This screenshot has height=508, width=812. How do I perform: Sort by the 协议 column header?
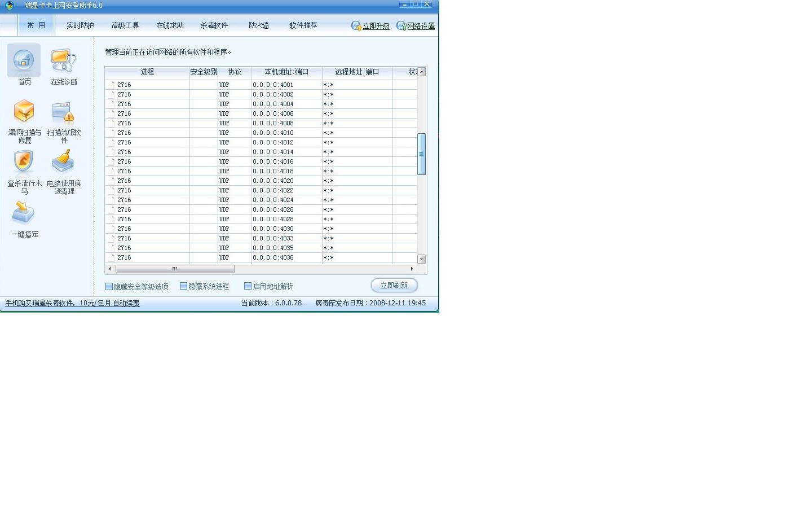[235, 72]
